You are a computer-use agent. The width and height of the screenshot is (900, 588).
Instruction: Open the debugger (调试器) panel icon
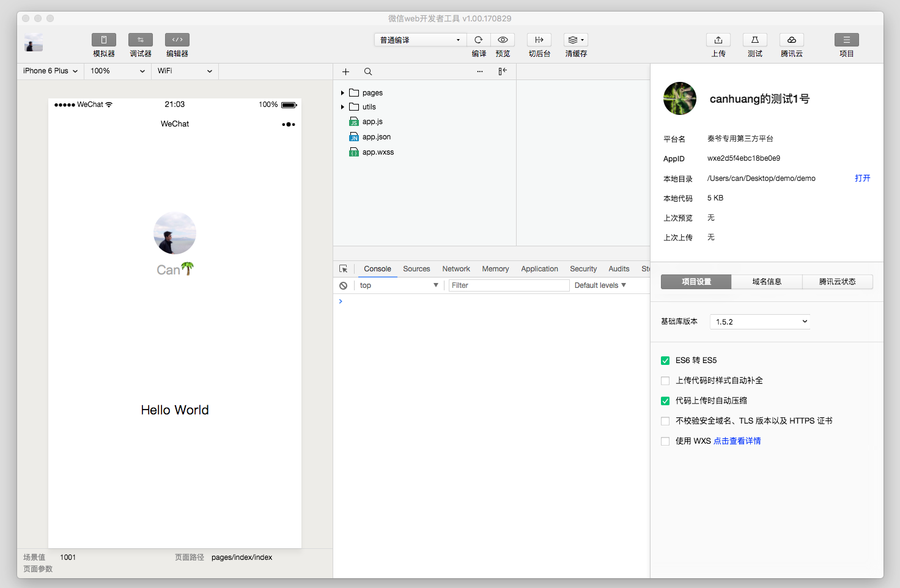pos(141,40)
